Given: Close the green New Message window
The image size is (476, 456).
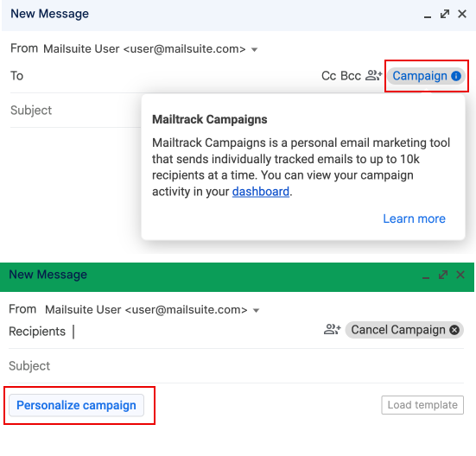Looking at the screenshot, I should (x=460, y=275).
